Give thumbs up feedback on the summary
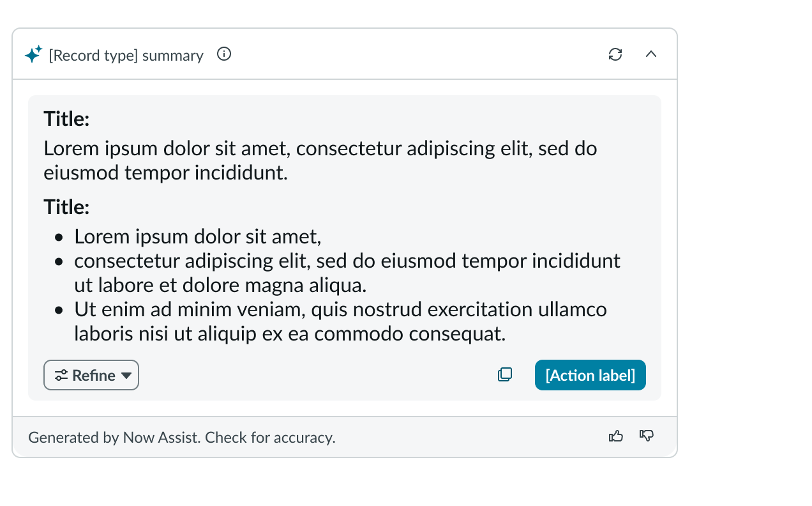Image resolution: width=812 pixels, height=506 pixels. [616, 436]
